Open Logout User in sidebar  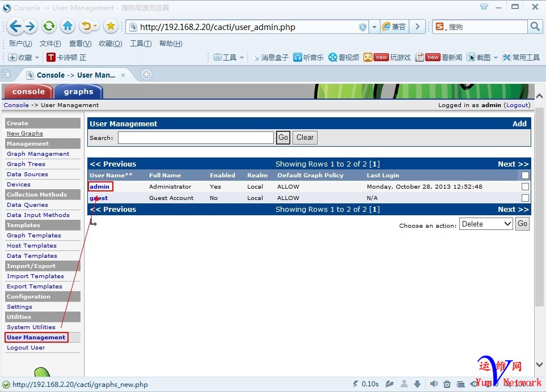pyautogui.click(x=26, y=347)
